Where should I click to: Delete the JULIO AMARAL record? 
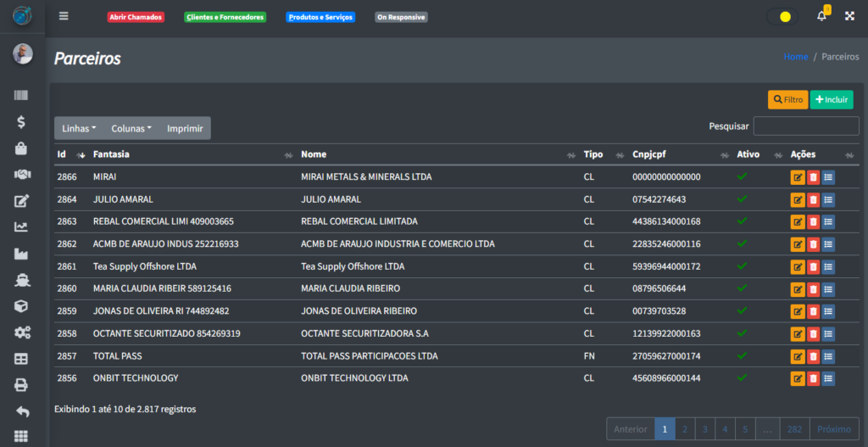(813, 199)
